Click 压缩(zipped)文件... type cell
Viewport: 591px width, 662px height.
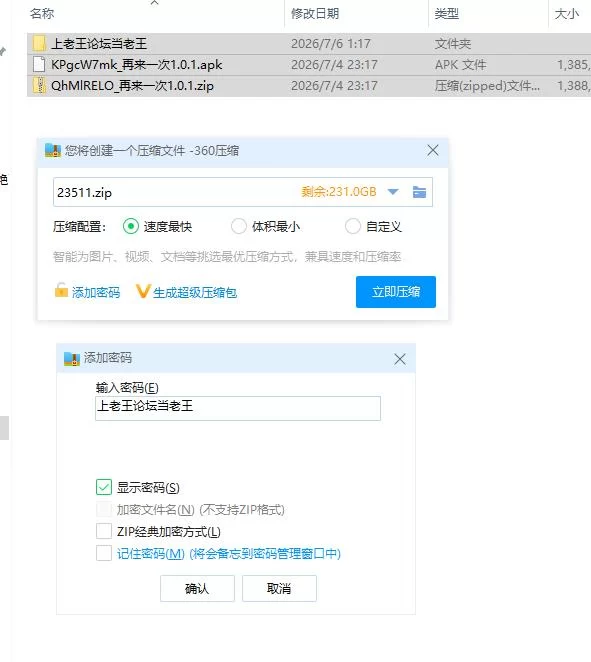coord(487,86)
